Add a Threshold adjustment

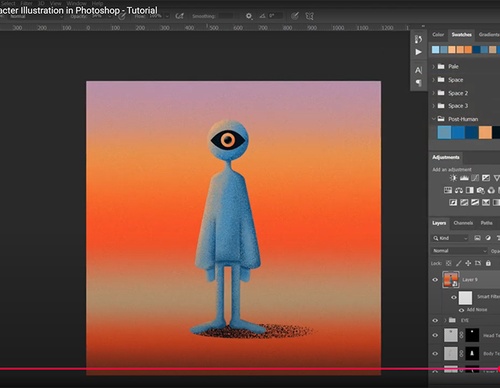pos(475,202)
